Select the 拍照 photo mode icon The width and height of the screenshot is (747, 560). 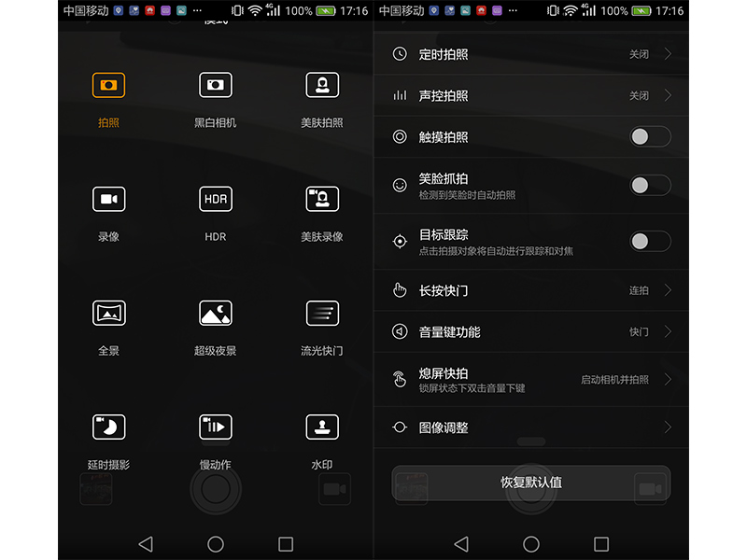(x=108, y=85)
